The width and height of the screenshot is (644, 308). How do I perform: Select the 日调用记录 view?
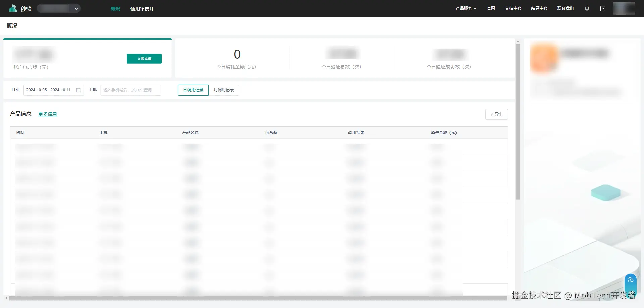click(x=193, y=90)
